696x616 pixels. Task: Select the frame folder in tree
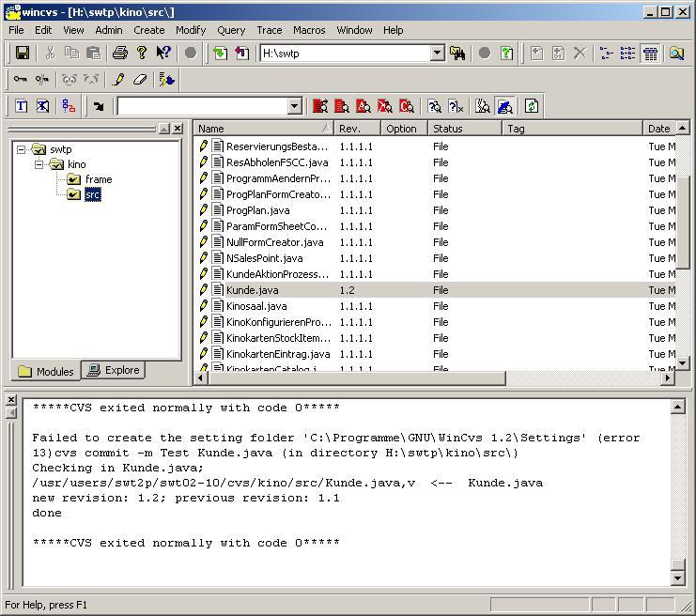[x=99, y=179]
